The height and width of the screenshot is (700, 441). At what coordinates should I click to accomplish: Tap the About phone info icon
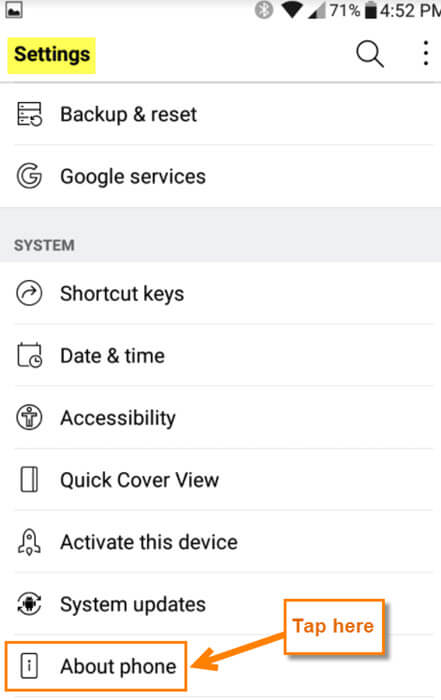[29, 666]
